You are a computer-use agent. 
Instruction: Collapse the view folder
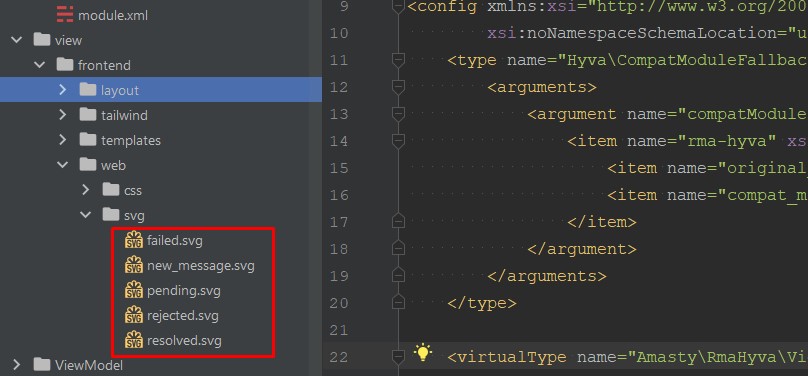16,40
